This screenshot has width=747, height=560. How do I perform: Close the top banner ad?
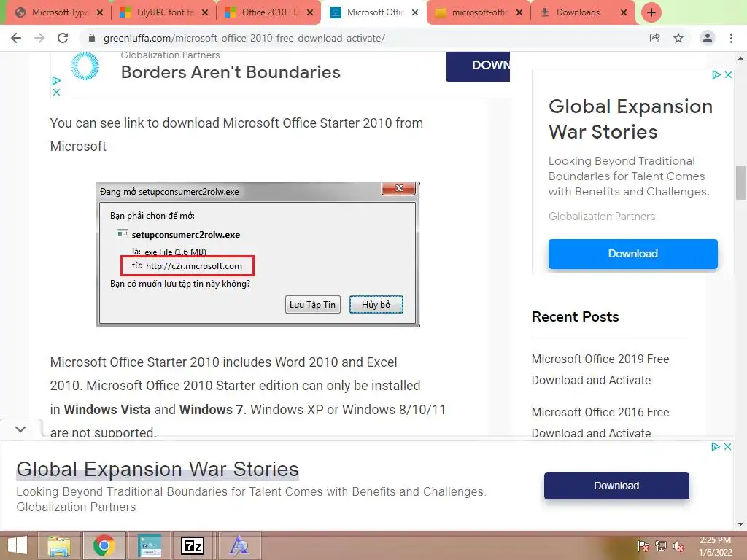pos(56,92)
